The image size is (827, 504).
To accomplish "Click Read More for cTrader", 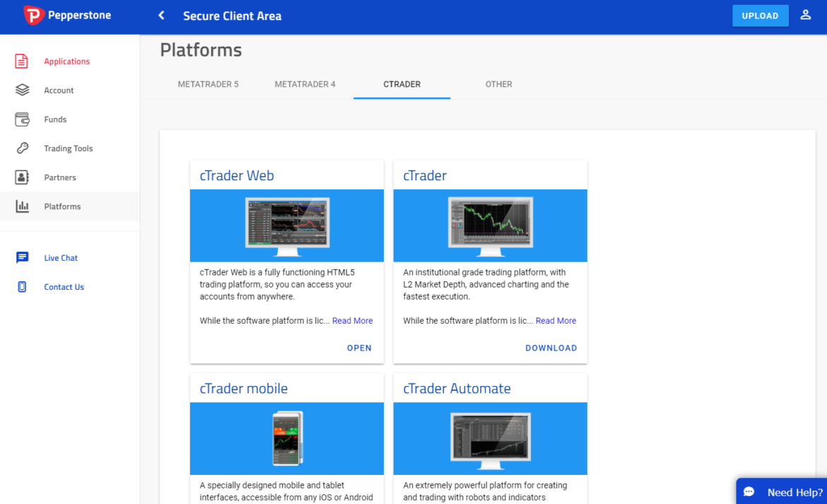I will point(556,320).
